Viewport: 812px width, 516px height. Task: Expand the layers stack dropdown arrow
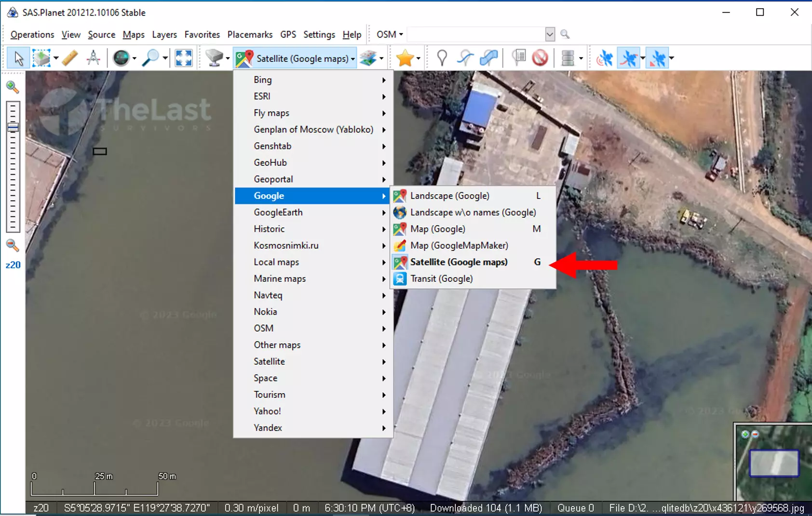381,59
